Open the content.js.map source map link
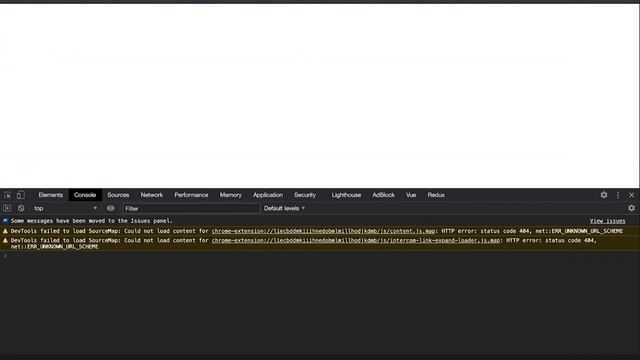 [323, 231]
